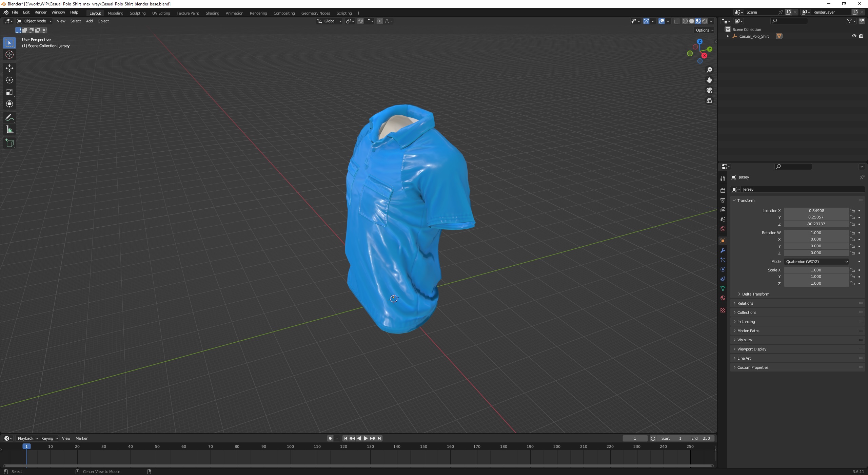Toggle viewport overlays display
This screenshot has width=868, height=475.
[662, 21]
